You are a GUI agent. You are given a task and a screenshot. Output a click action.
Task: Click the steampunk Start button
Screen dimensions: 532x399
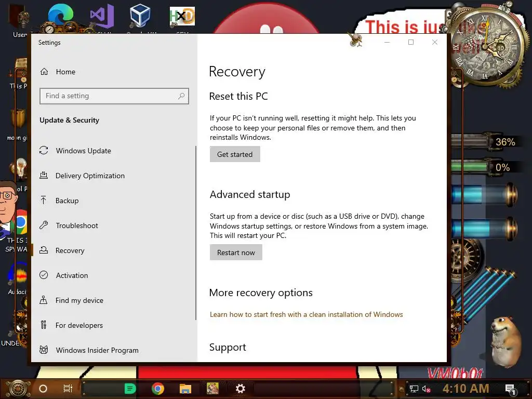18,389
